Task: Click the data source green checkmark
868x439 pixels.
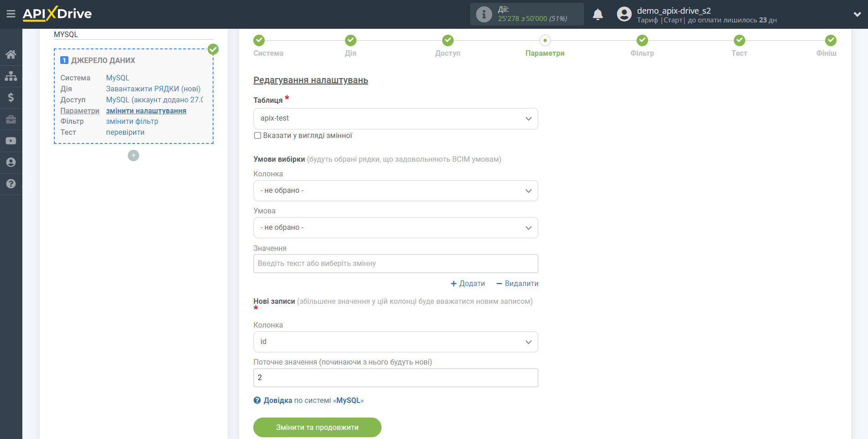Action: (213, 49)
